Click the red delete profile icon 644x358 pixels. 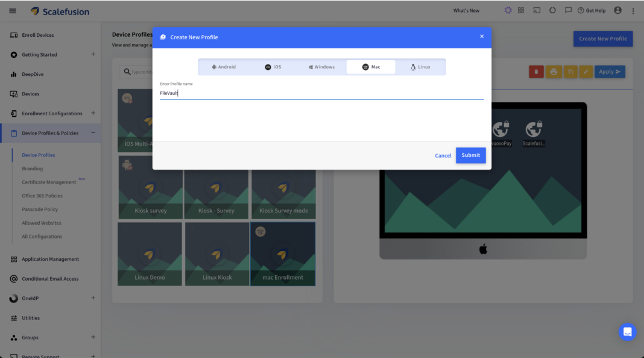(536, 72)
